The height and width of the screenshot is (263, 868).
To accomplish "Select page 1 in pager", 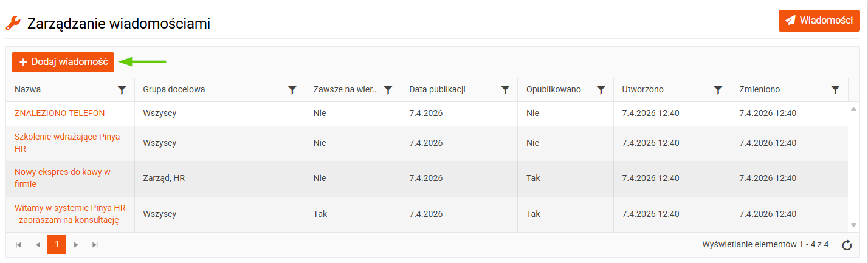I will (57, 245).
